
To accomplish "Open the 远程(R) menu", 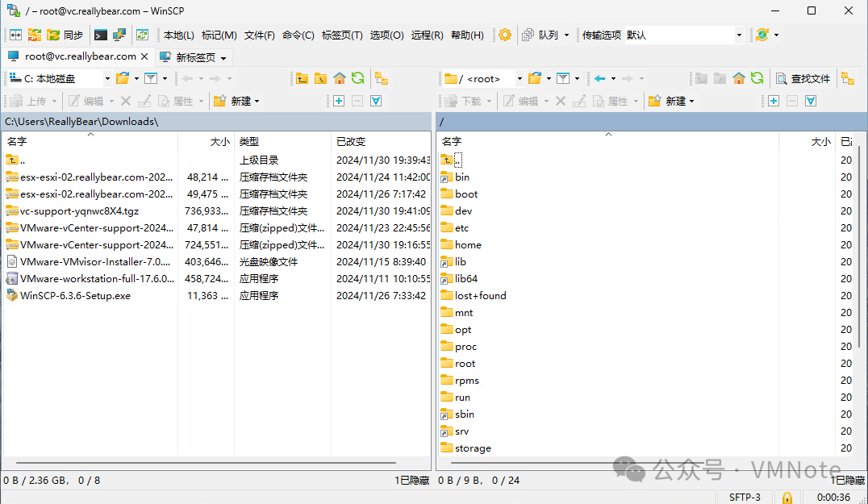I will [x=428, y=35].
